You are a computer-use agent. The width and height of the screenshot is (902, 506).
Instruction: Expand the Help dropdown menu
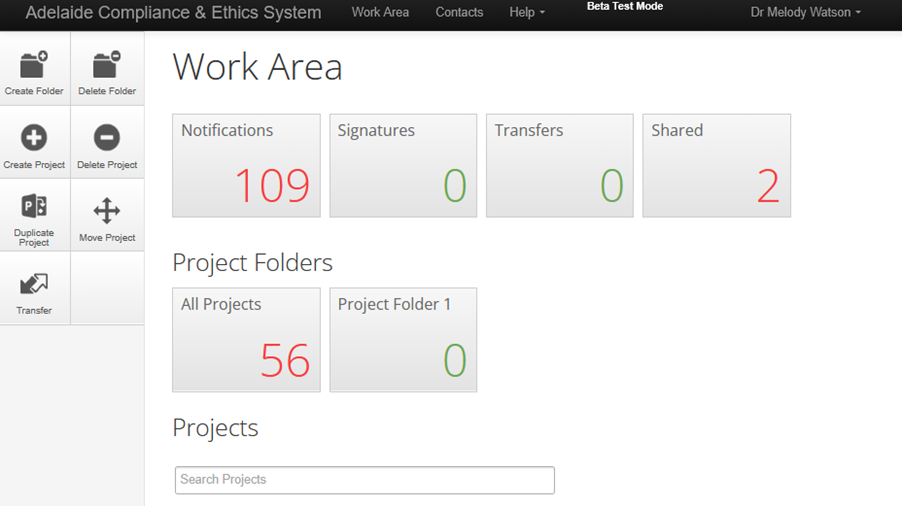[527, 12]
